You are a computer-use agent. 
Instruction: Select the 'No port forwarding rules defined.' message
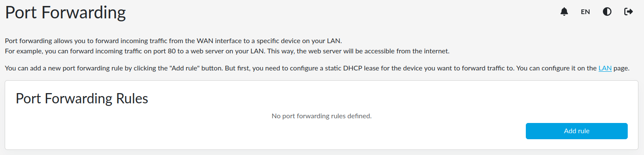tap(322, 116)
